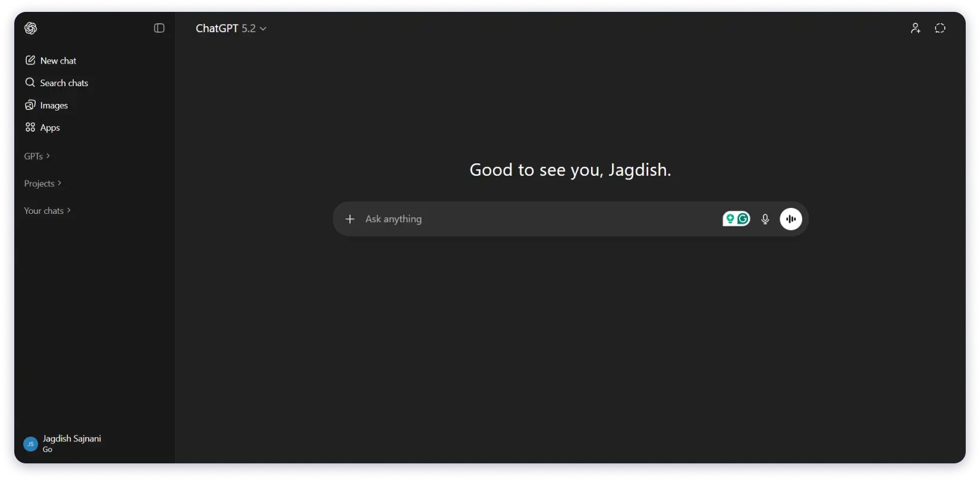
Task: Start a New chat
Action: coord(51,61)
